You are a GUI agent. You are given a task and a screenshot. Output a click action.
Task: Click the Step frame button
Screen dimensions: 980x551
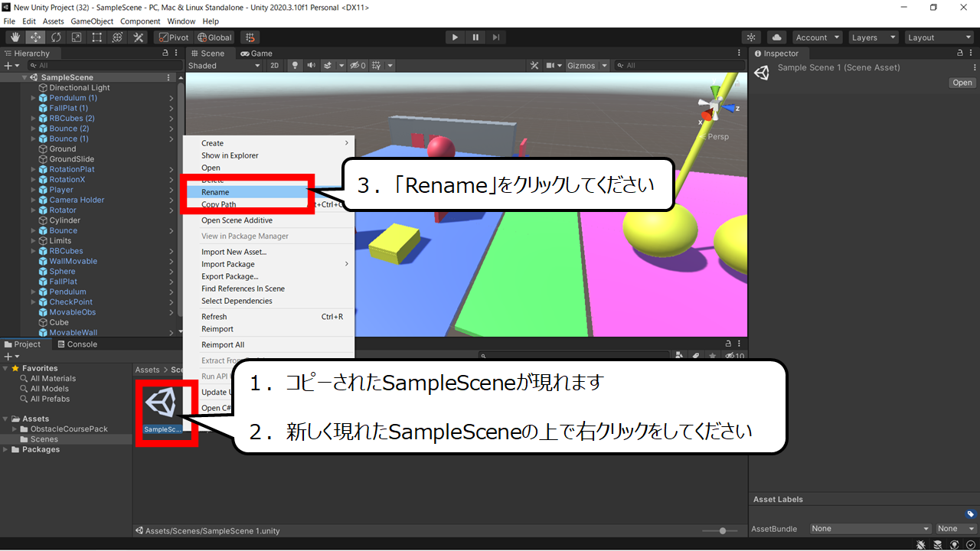point(496,37)
